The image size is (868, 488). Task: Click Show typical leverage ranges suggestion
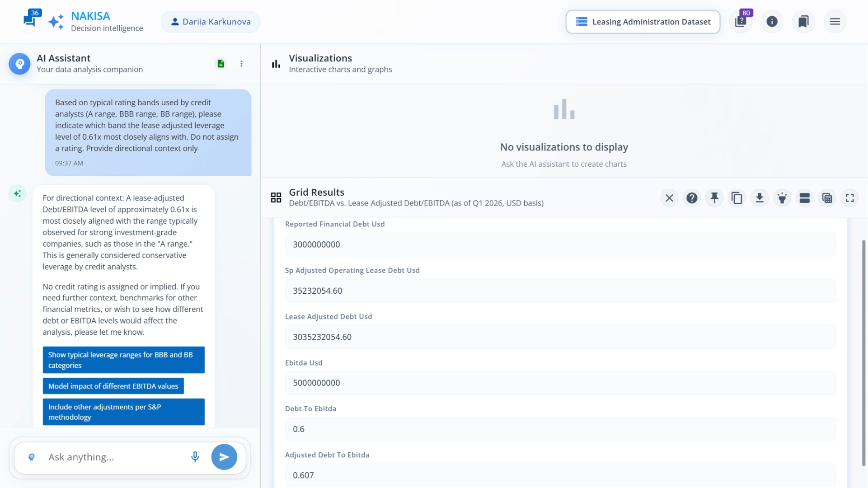[x=123, y=360]
